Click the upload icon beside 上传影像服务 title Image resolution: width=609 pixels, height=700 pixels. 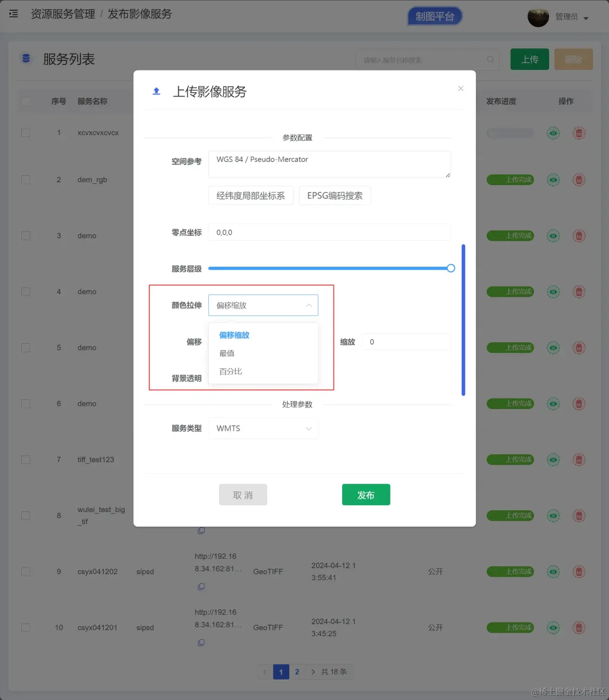click(156, 91)
